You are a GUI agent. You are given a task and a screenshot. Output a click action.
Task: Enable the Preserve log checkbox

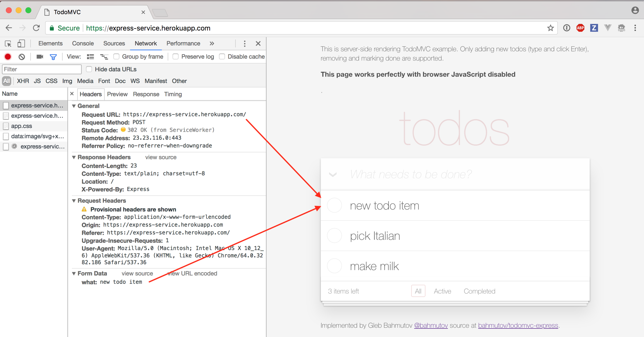pyautogui.click(x=176, y=57)
